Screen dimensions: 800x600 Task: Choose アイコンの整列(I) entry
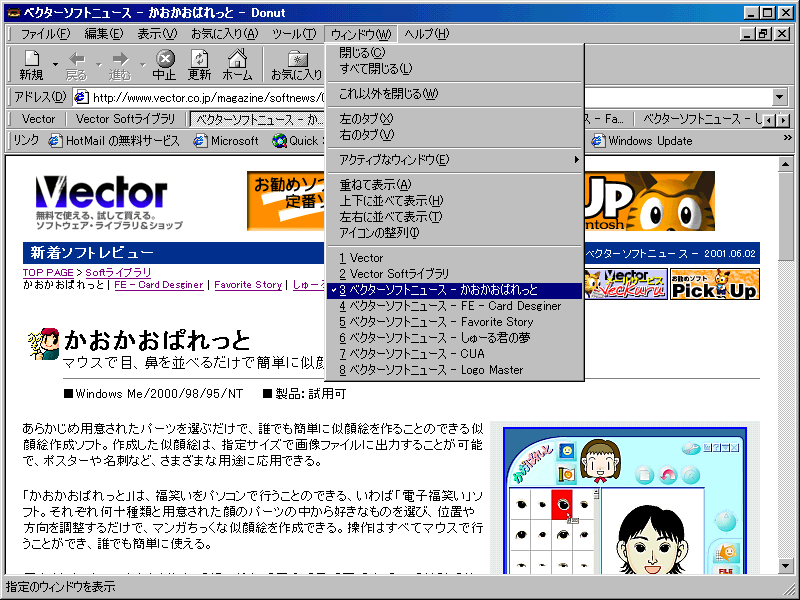tap(455, 233)
